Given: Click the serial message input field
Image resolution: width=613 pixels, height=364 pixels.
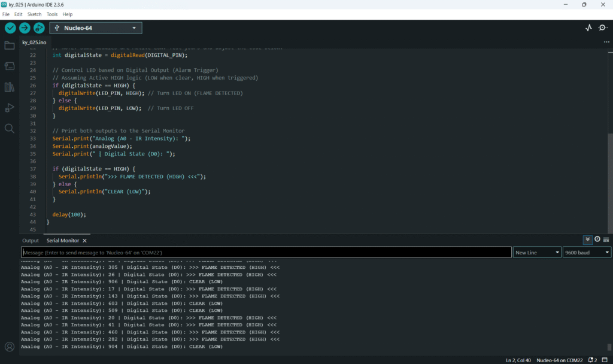Looking at the screenshot, I should (x=266, y=253).
